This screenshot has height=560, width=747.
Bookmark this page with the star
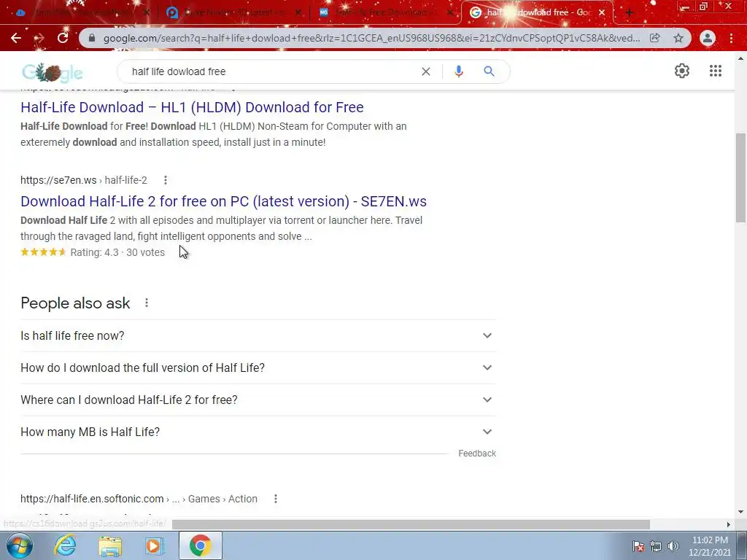tap(678, 38)
